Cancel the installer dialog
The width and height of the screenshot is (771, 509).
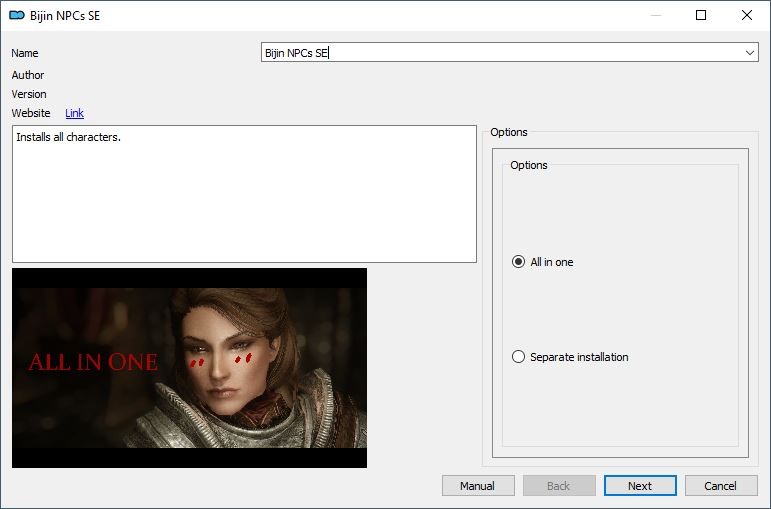click(x=721, y=486)
